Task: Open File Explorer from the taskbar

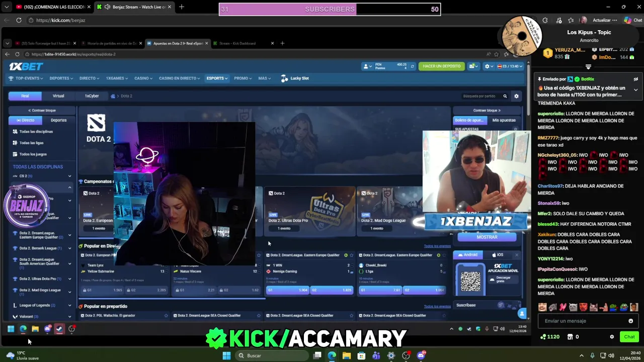Action: (x=347, y=356)
